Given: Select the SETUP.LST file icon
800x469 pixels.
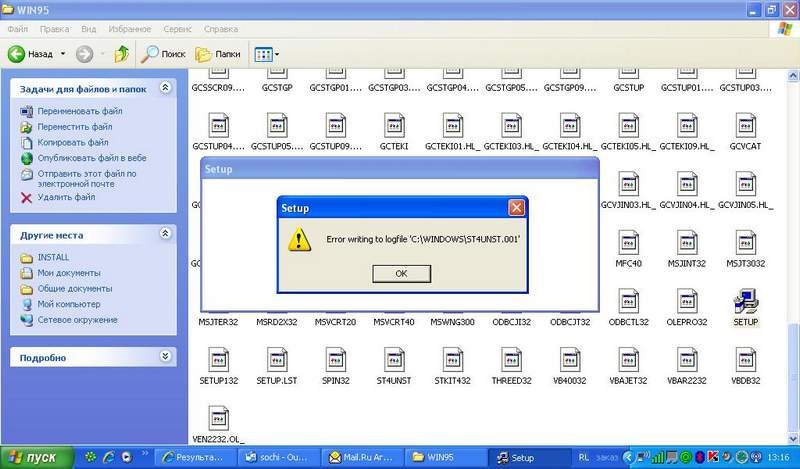Looking at the screenshot, I should click(x=277, y=360).
